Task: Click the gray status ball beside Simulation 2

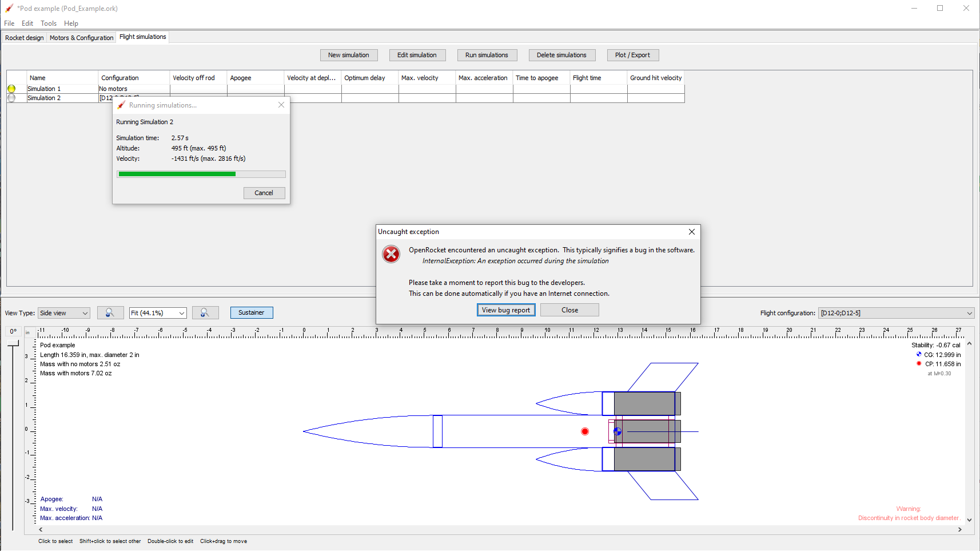Action: tap(11, 97)
